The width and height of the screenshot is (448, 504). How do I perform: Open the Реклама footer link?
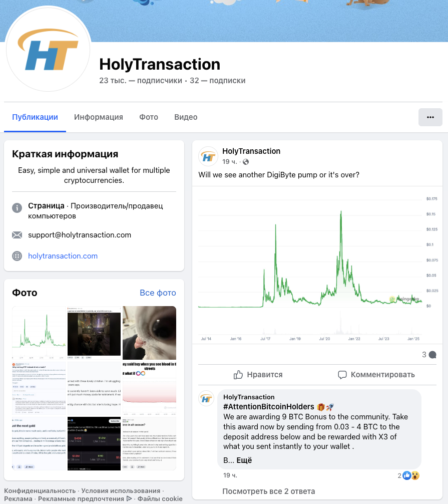[18, 498]
